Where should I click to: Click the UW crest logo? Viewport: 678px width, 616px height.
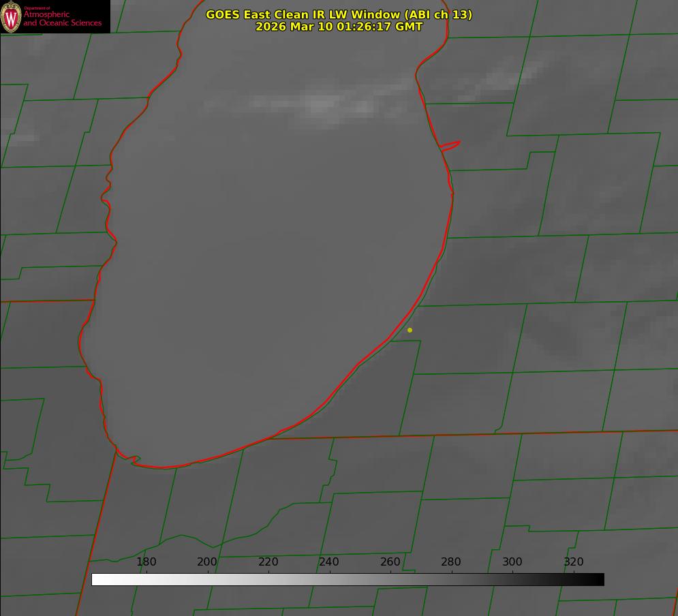[x=12, y=17]
